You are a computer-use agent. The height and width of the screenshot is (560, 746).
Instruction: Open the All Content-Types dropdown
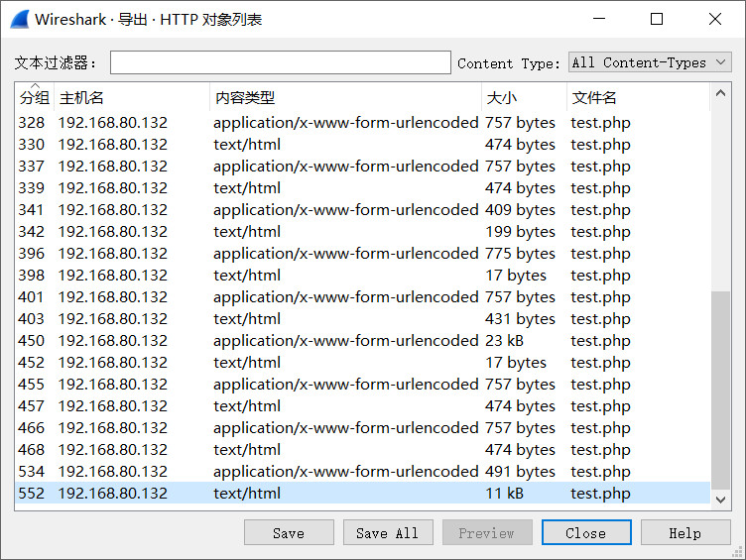click(650, 62)
